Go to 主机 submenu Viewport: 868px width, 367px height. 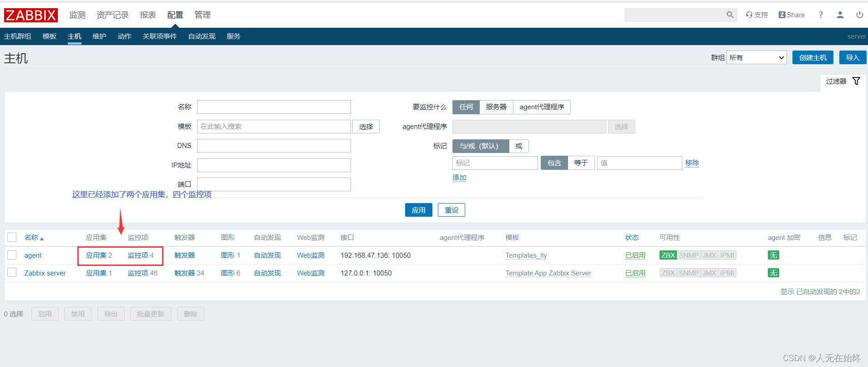(75, 36)
